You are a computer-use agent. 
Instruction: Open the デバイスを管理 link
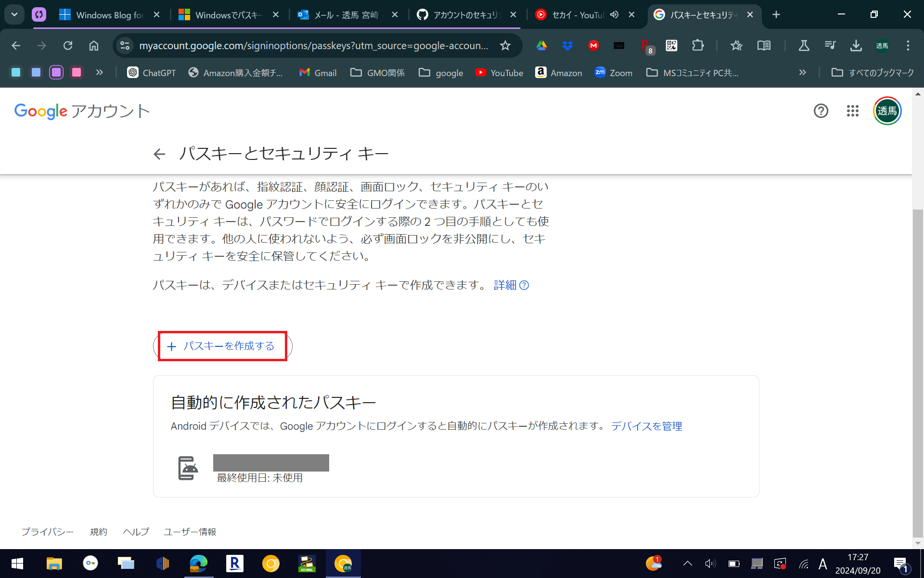(646, 426)
